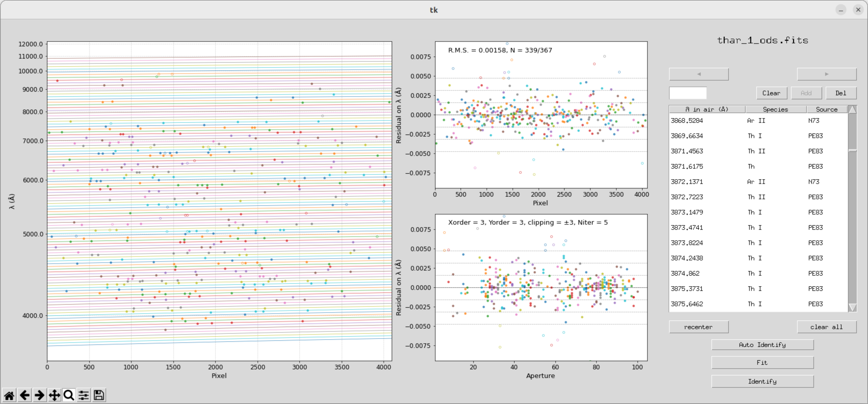The width and height of the screenshot is (868, 404).
Task: Click the back arrow view icon
Action: point(24,395)
